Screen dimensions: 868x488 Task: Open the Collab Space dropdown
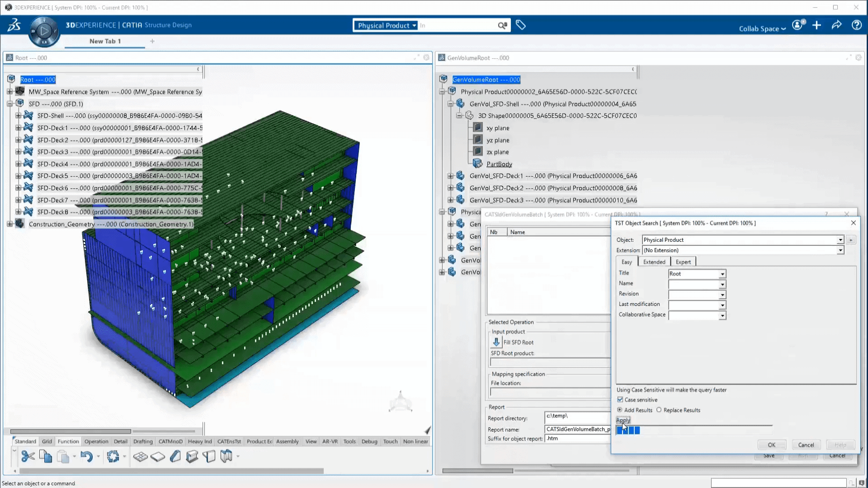[x=762, y=28]
